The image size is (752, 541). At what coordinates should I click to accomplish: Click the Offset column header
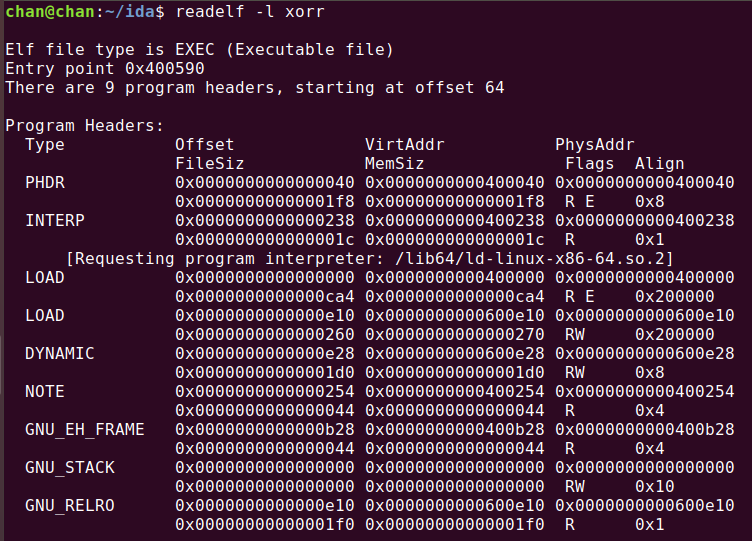[x=205, y=144]
